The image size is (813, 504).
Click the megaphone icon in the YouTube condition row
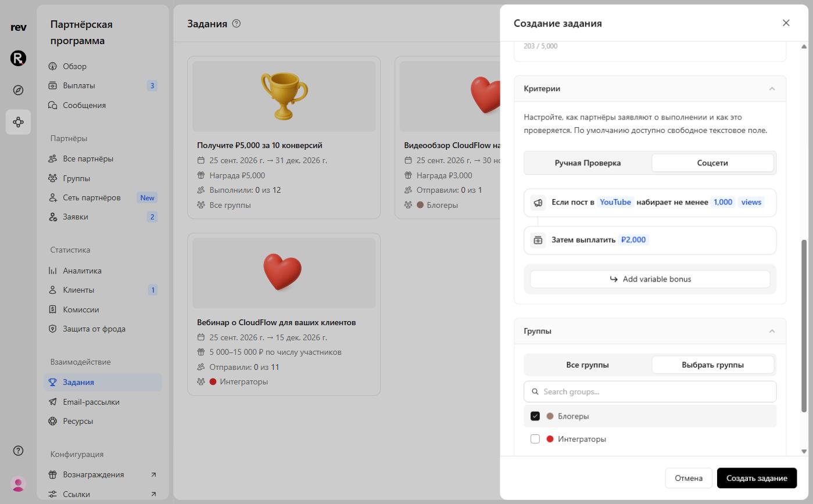coord(538,203)
